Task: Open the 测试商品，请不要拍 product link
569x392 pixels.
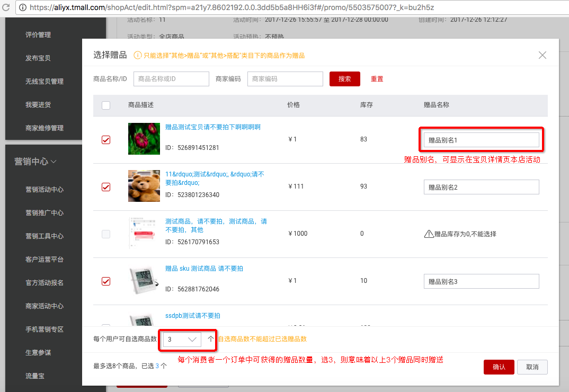Action: (x=216, y=226)
